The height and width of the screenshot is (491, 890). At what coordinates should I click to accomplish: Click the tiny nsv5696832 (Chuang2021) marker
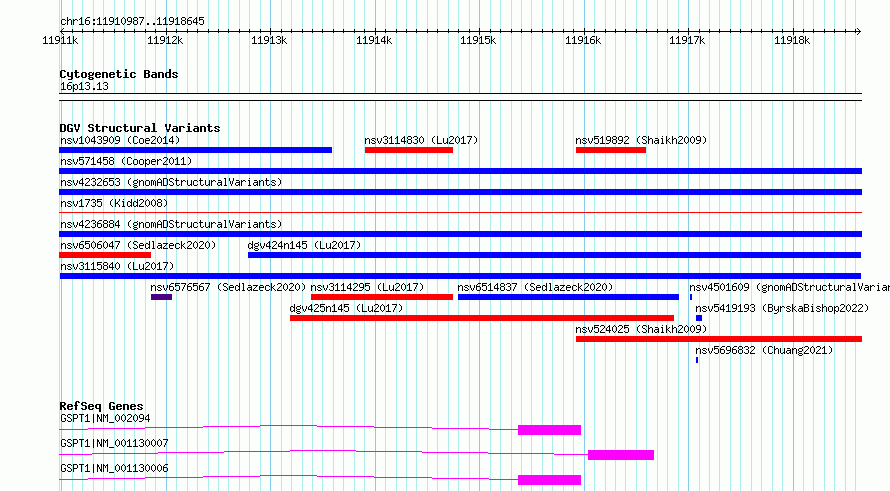pos(697,360)
